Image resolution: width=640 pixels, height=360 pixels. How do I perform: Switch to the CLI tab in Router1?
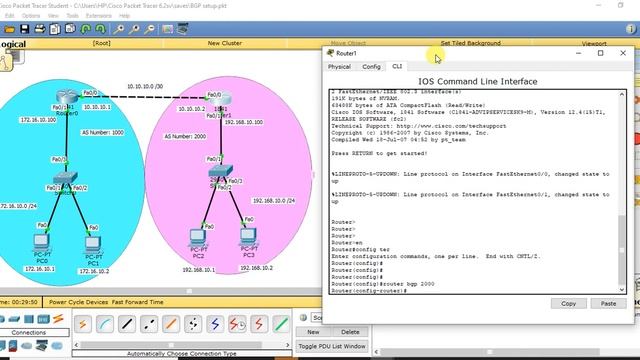tap(397, 66)
